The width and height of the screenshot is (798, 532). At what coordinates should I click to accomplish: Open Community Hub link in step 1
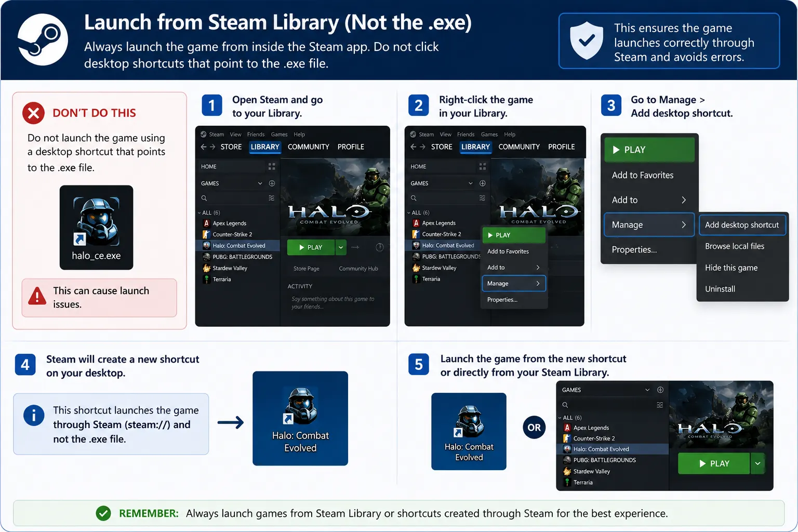[358, 269]
